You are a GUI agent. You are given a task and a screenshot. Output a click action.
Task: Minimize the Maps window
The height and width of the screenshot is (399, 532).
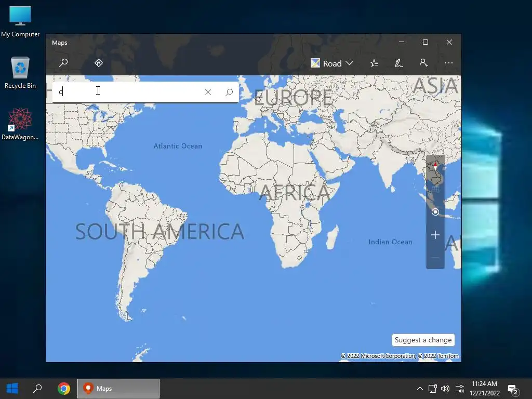(402, 42)
